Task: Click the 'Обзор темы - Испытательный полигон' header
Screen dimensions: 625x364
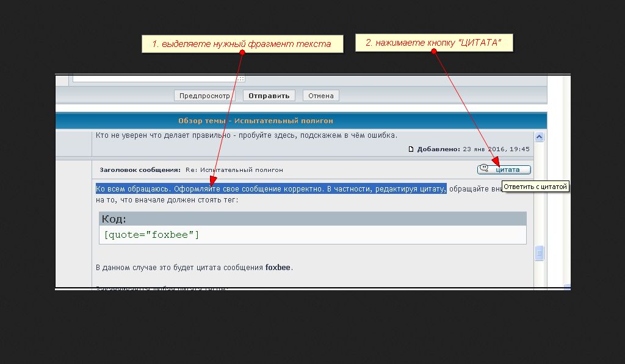Action: point(256,121)
